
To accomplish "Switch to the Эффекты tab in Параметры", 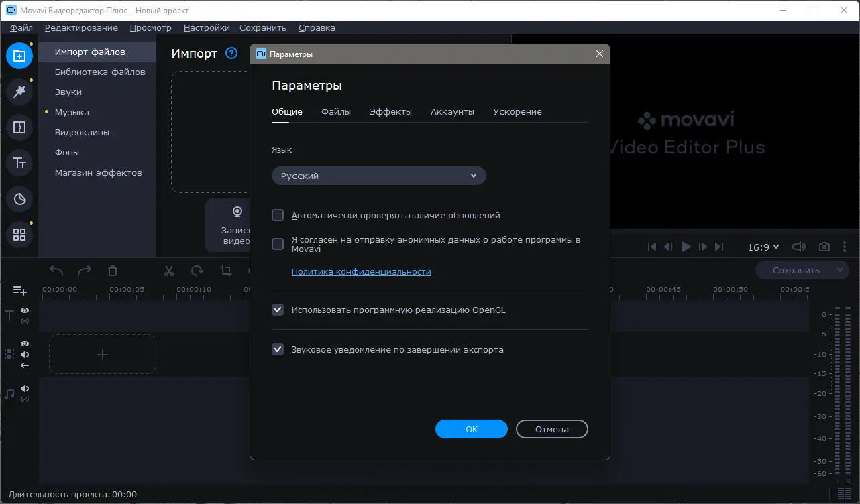I will click(x=390, y=111).
